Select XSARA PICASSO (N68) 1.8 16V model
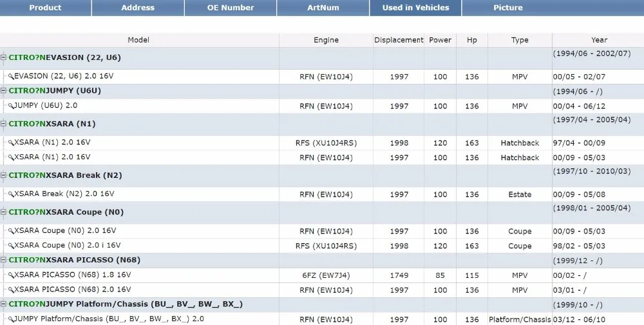 click(x=73, y=275)
